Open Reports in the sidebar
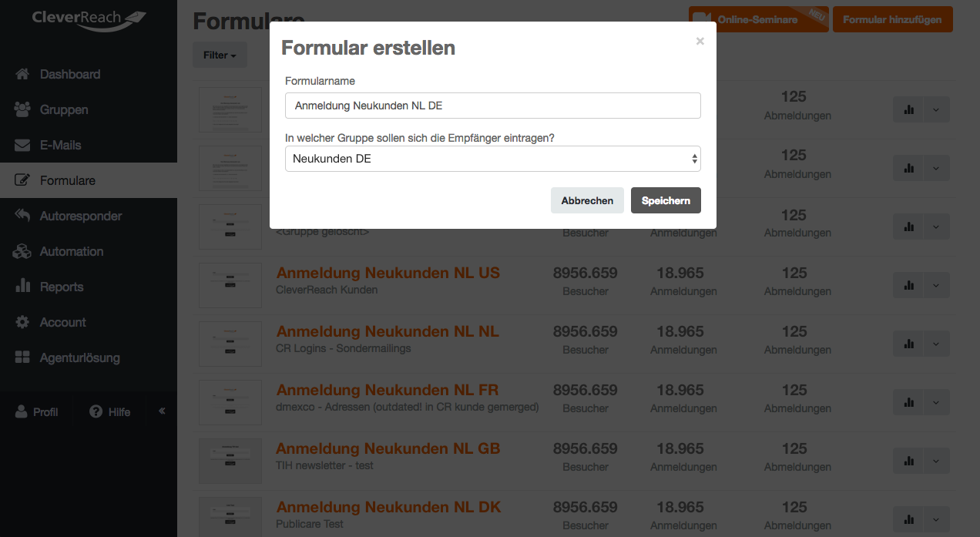This screenshot has height=537, width=980. pos(89,287)
